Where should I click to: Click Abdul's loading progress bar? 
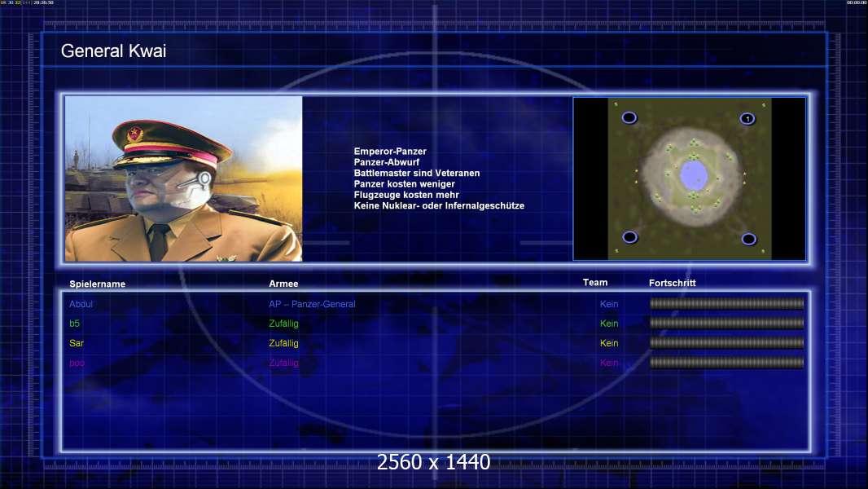(x=727, y=303)
